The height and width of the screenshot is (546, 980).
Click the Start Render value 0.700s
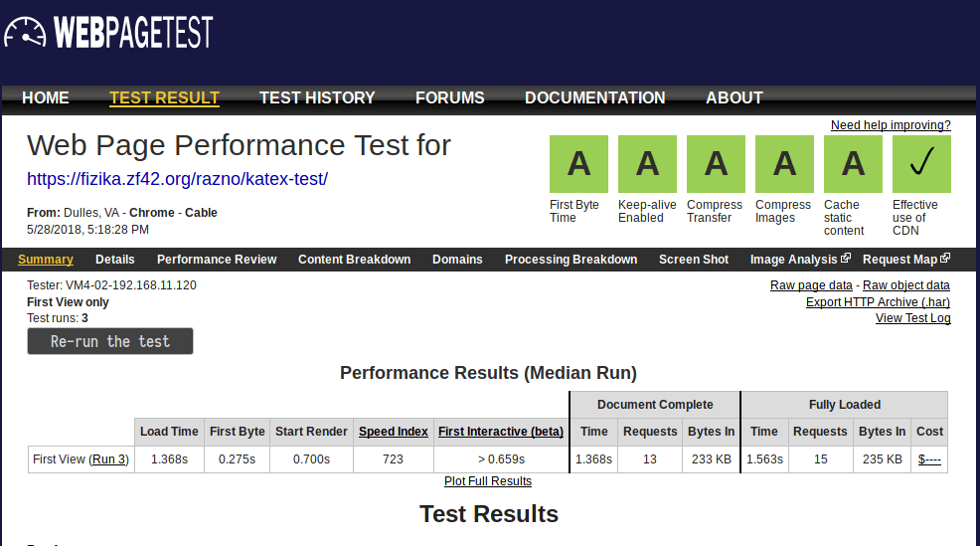pos(311,459)
